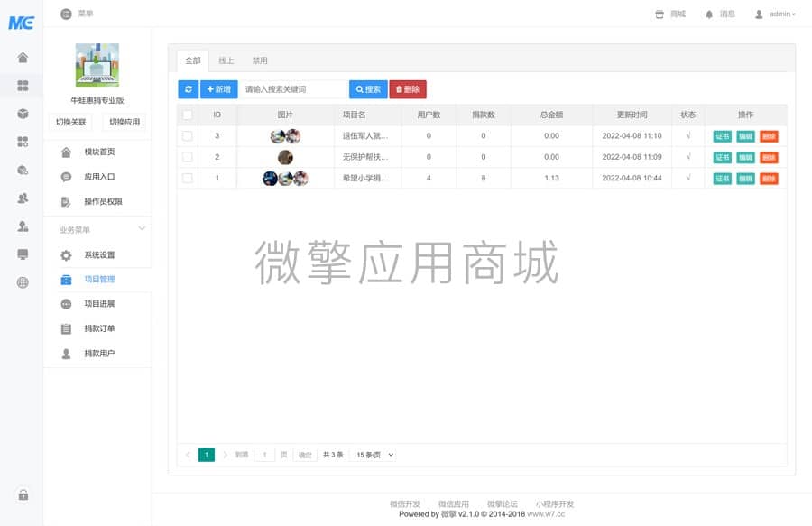812x526 pixels.
Task: Click the MC logo icon
Action: tap(22, 23)
